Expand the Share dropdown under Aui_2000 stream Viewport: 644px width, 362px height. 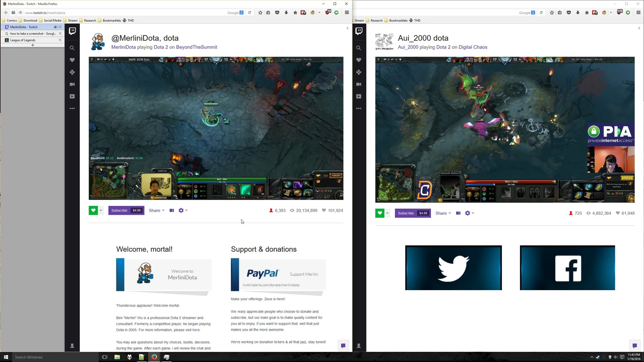coord(443,213)
